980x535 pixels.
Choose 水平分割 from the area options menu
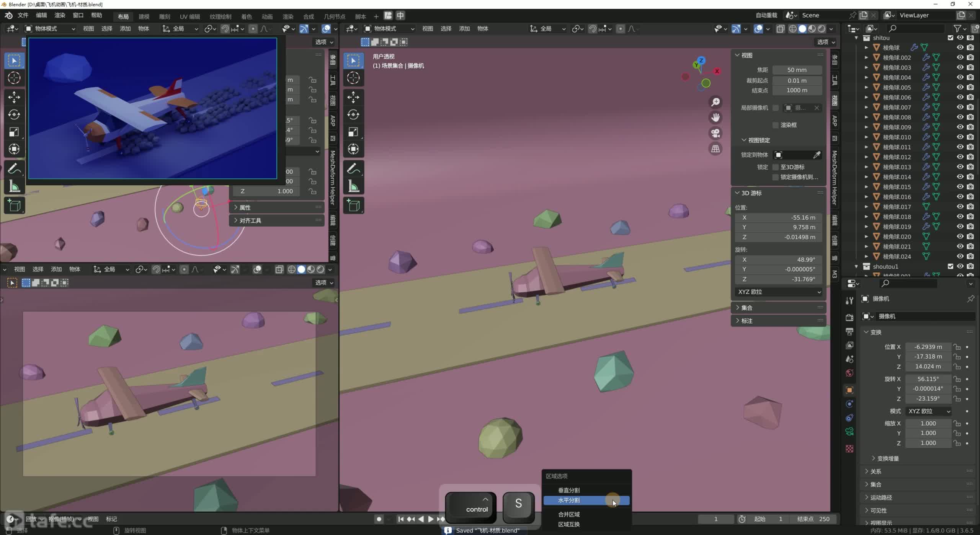(586, 500)
